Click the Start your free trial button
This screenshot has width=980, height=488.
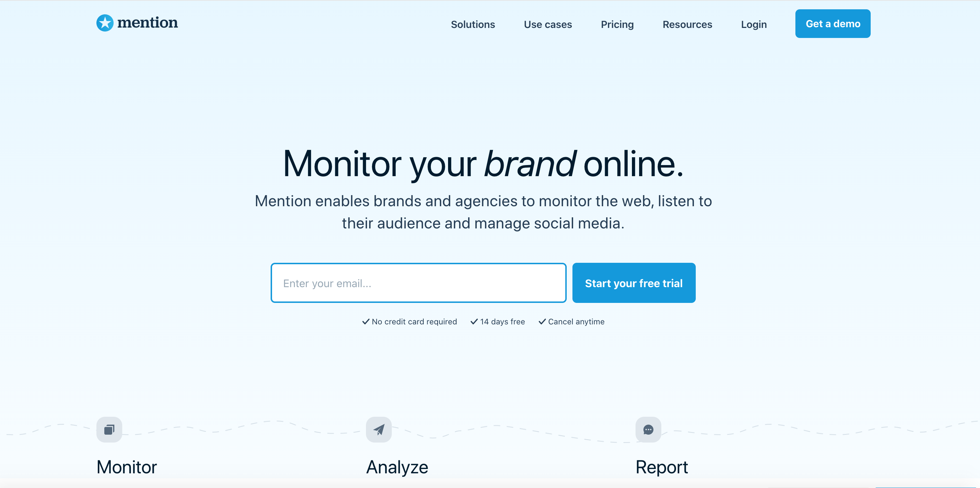tap(634, 283)
